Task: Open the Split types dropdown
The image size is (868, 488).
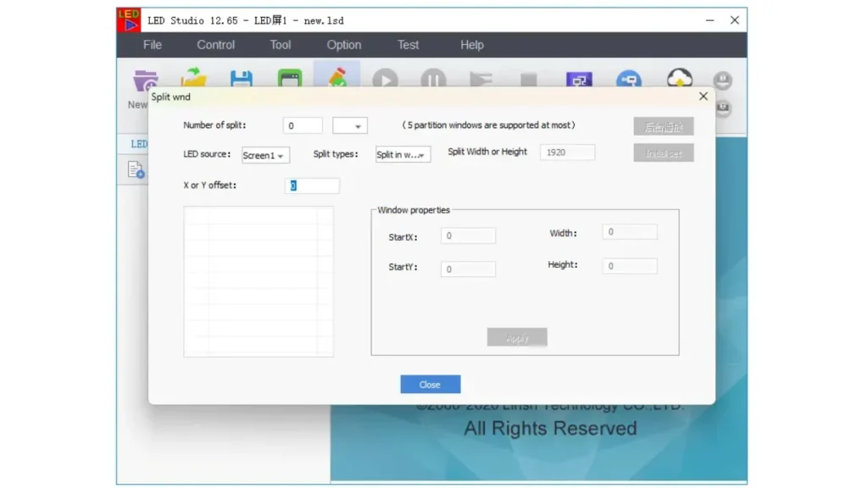Action: pyautogui.click(x=403, y=154)
